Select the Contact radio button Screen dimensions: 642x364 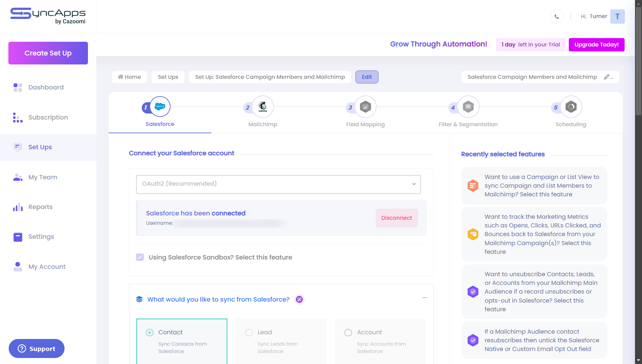click(150, 333)
